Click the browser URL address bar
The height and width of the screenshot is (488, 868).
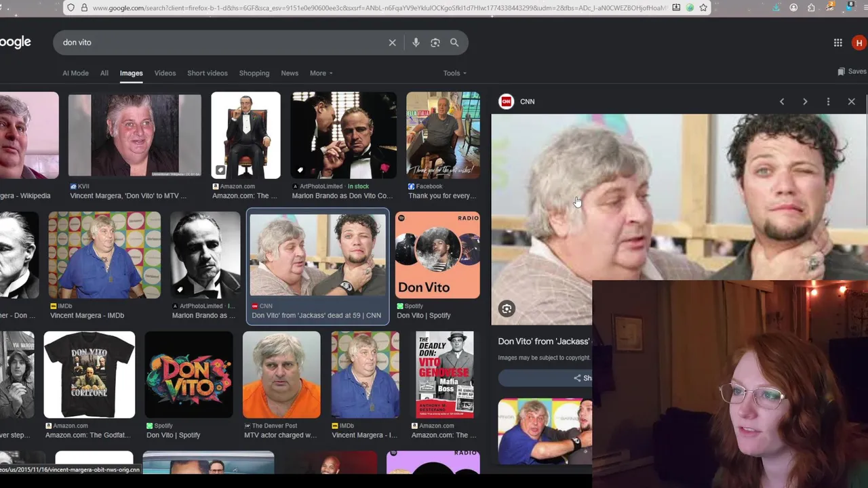coord(380,7)
